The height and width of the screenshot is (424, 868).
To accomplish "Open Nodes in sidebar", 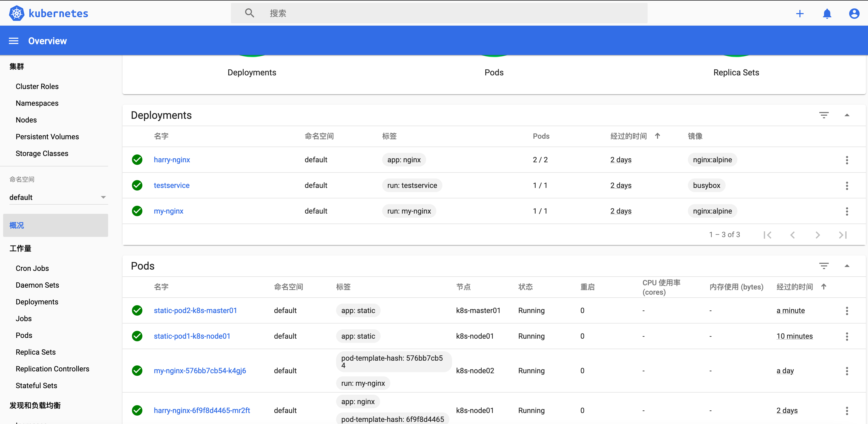I will click(26, 120).
